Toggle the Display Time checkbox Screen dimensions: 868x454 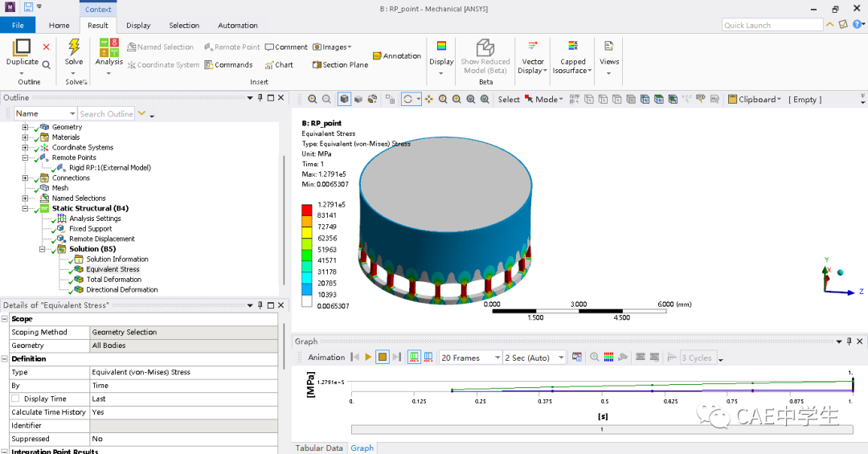pos(15,399)
